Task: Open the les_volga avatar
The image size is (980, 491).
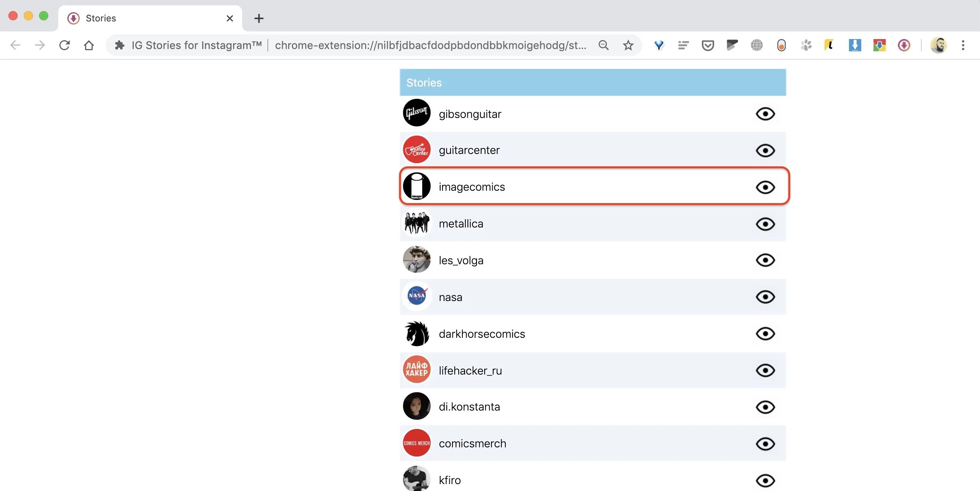Action: coord(416,259)
